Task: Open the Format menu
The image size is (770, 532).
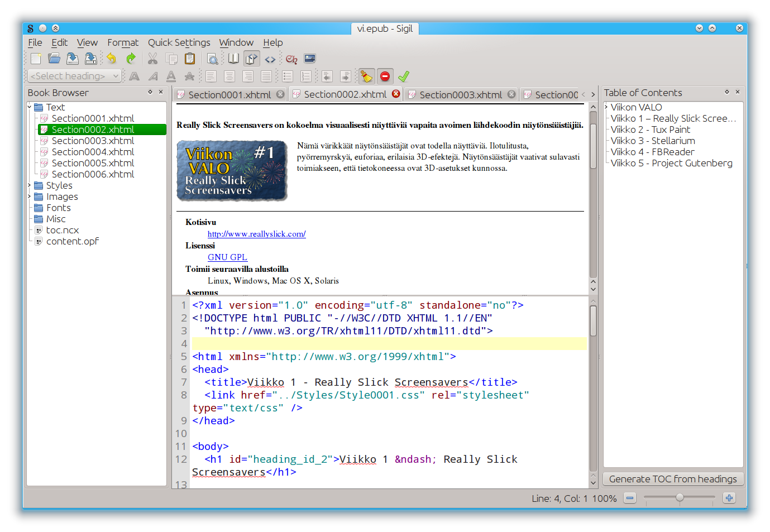Action: (123, 42)
